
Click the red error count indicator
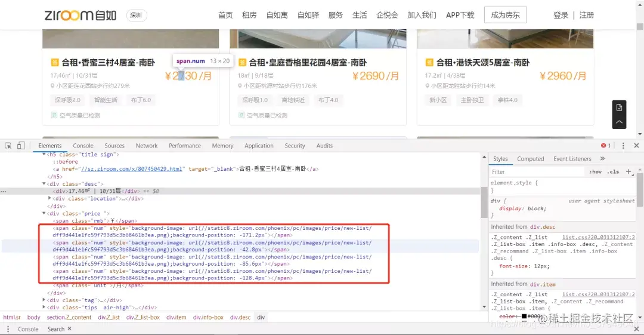(606, 146)
